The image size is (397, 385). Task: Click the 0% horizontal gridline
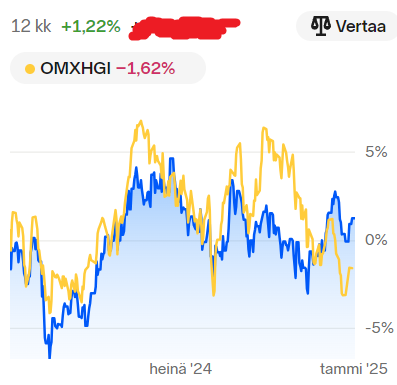pyautogui.click(x=182, y=240)
